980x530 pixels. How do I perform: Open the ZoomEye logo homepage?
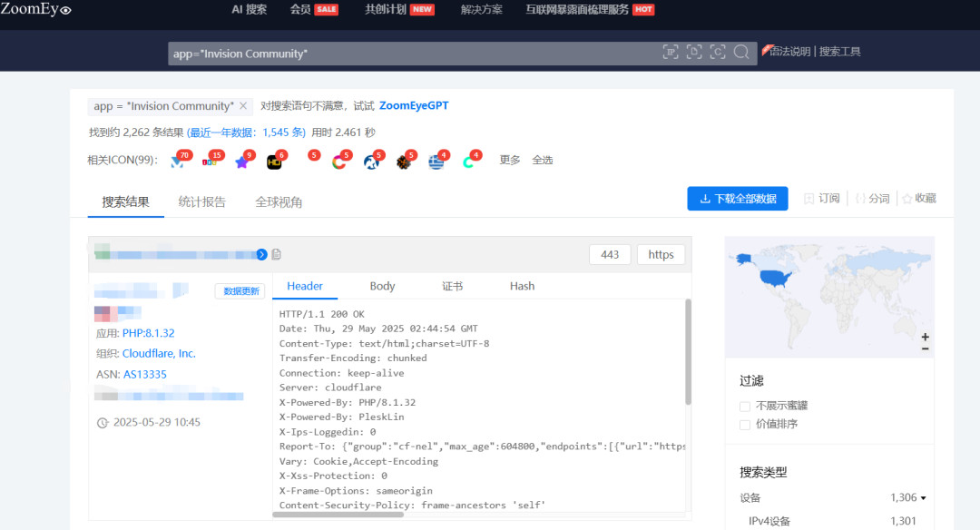(35, 9)
